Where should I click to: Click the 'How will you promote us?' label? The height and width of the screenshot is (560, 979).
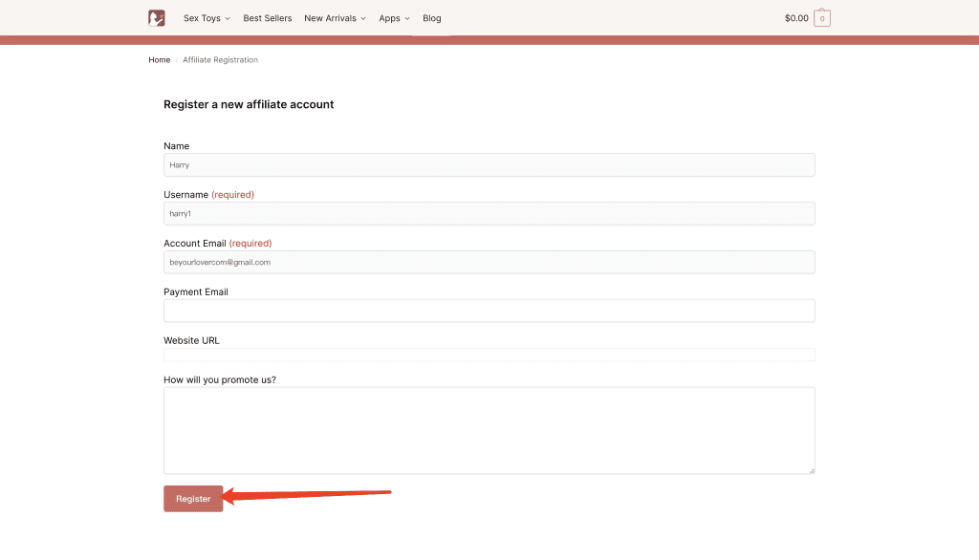pyautogui.click(x=220, y=379)
